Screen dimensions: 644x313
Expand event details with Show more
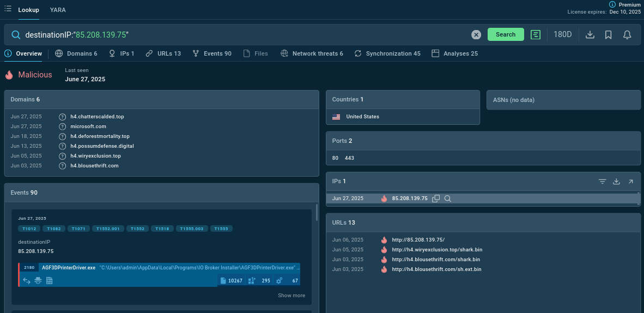click(x=291, y=296)
